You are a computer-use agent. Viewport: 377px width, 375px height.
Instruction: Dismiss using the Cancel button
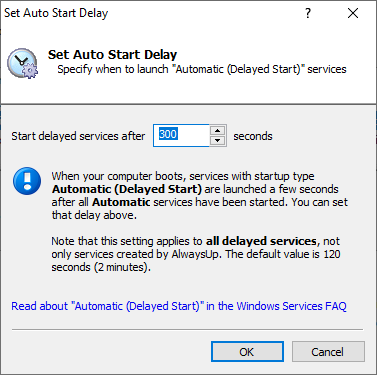tap(328, 351)
